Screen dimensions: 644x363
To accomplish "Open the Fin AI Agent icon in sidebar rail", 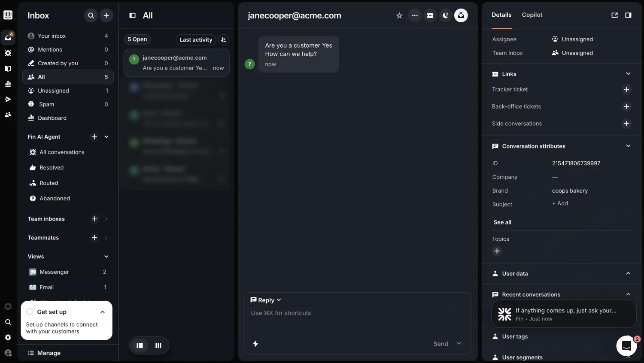I will [8, 52].
